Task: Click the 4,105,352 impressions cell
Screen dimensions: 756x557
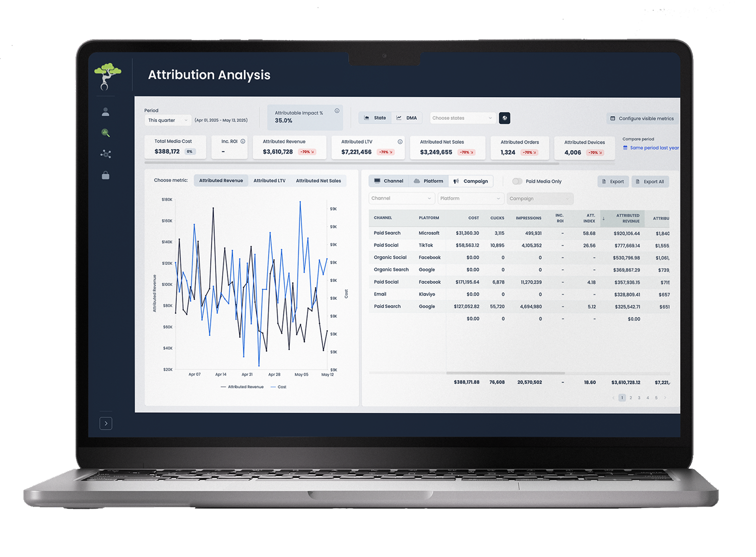Action: pyautogui.click(x=532, y=245)
